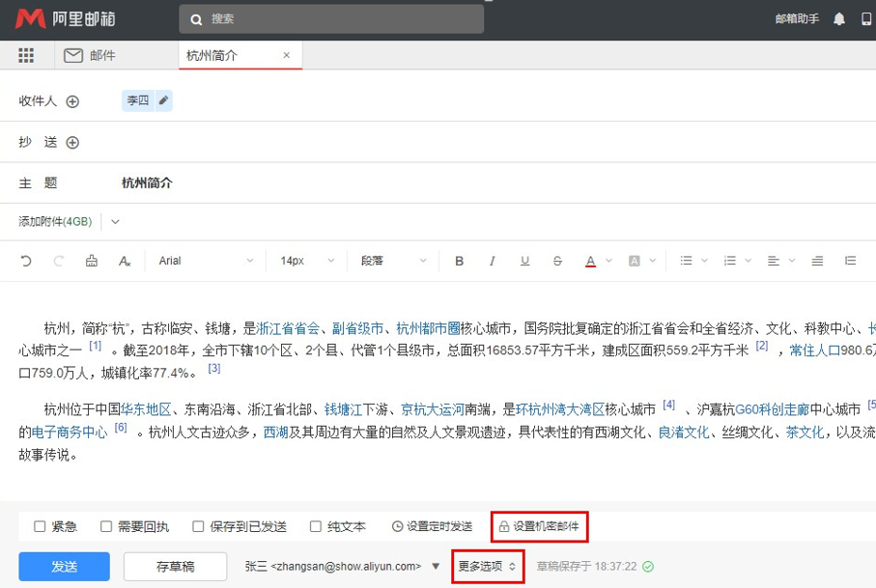Screen dimensions: 876x588
Task: Click the clear formatting icon
Action: (x=125, y=261)
